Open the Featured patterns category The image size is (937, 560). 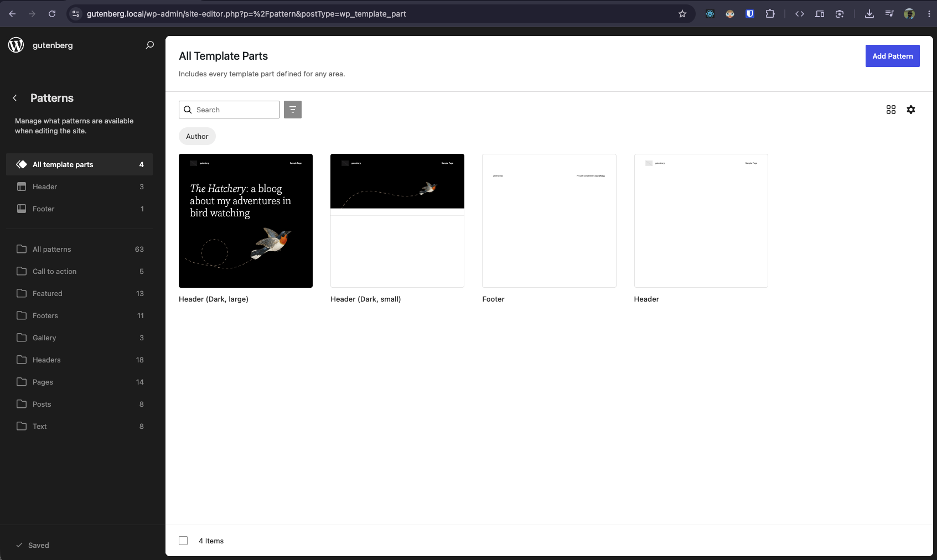79,293
